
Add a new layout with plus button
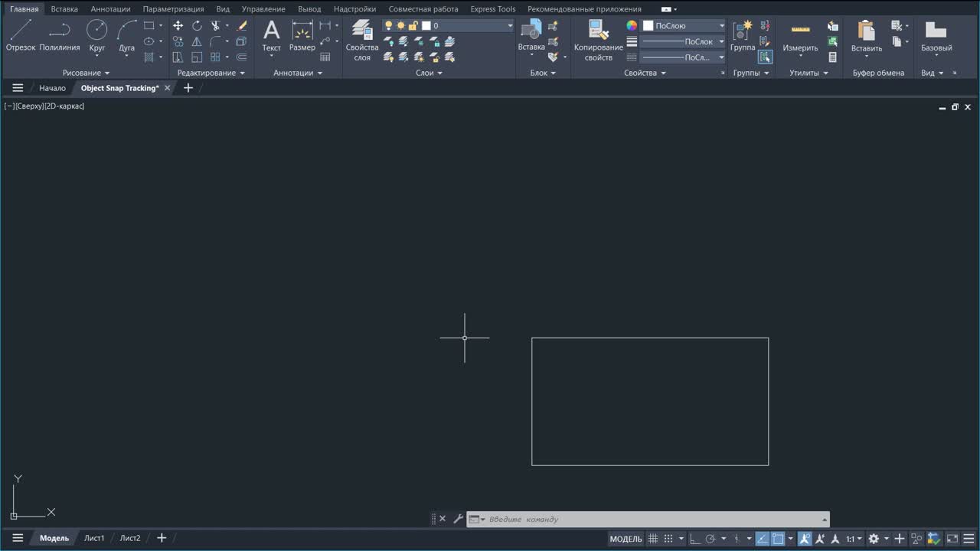(162, 538)
